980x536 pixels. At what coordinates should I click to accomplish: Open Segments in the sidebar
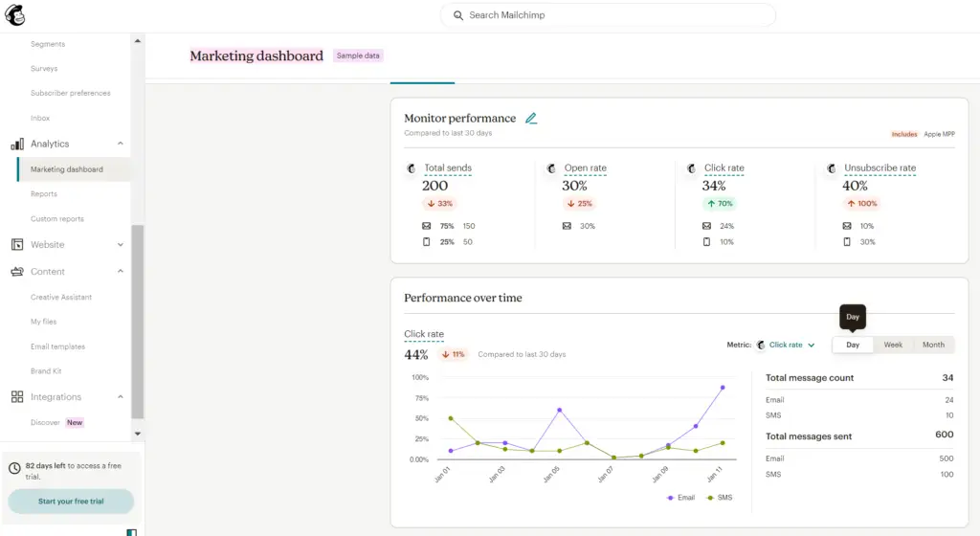point(48,44)
